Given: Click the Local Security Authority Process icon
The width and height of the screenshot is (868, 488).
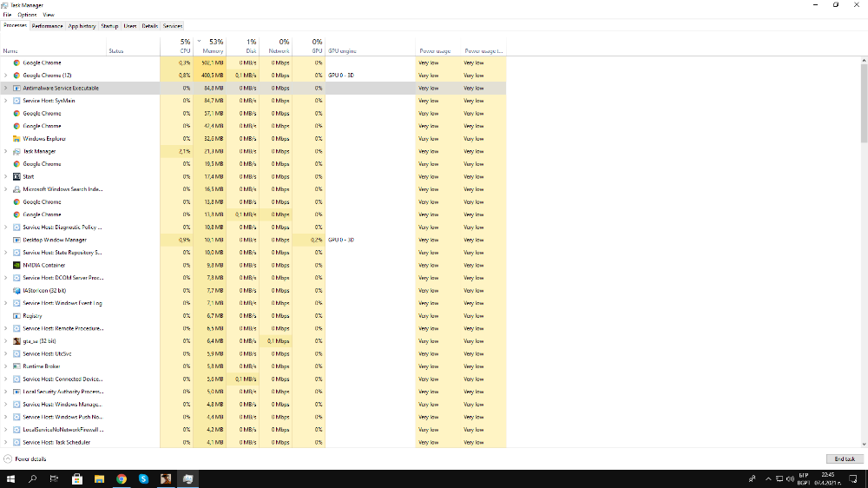Looking at the screenshot, I should [16, 392].
